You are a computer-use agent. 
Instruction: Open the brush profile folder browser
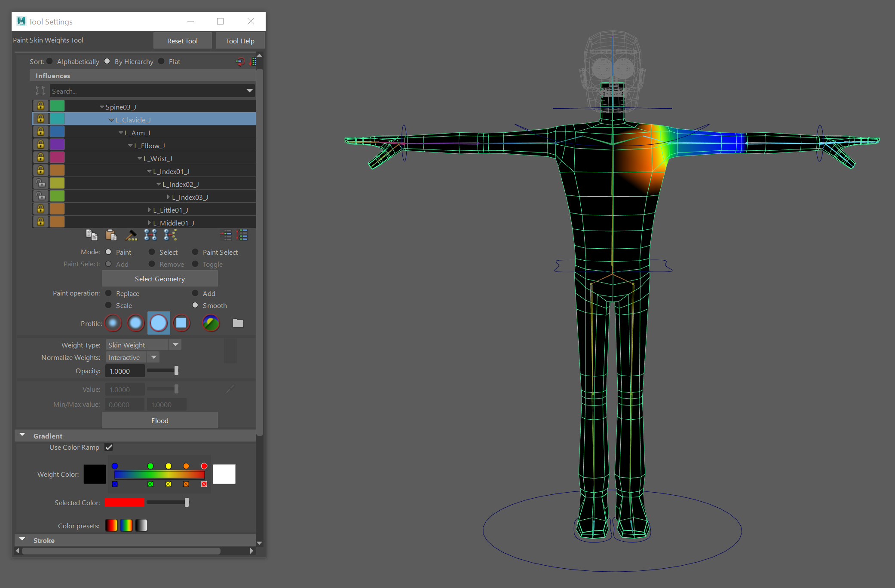238,323
